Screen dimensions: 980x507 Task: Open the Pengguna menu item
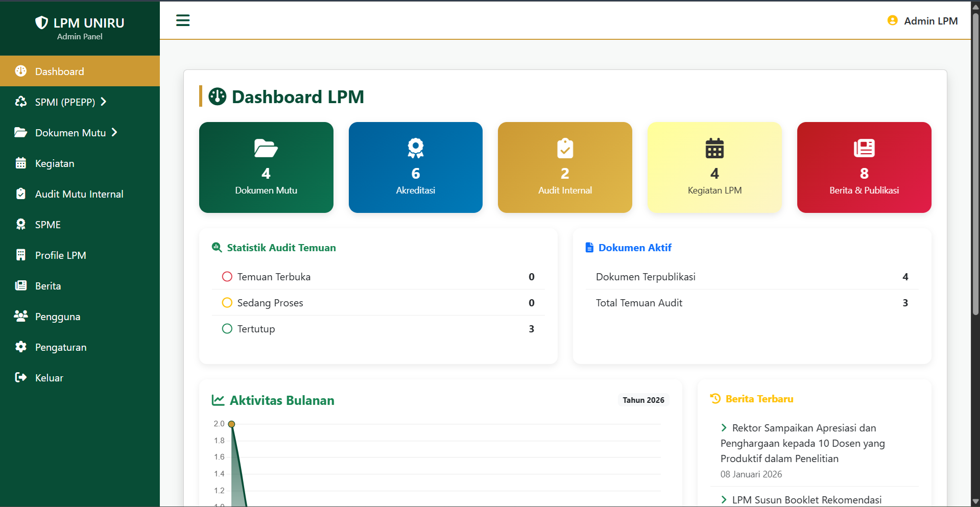[x=57, y=317]
